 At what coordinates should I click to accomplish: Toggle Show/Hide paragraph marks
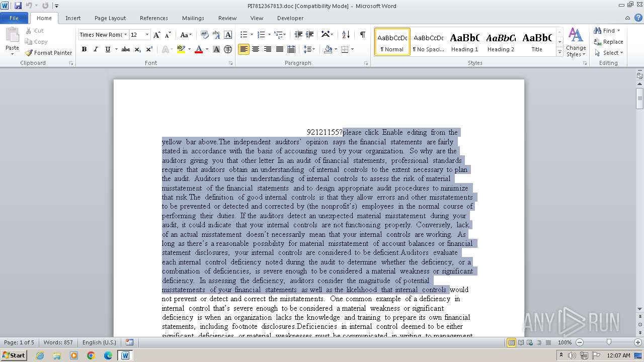[362, 35]
